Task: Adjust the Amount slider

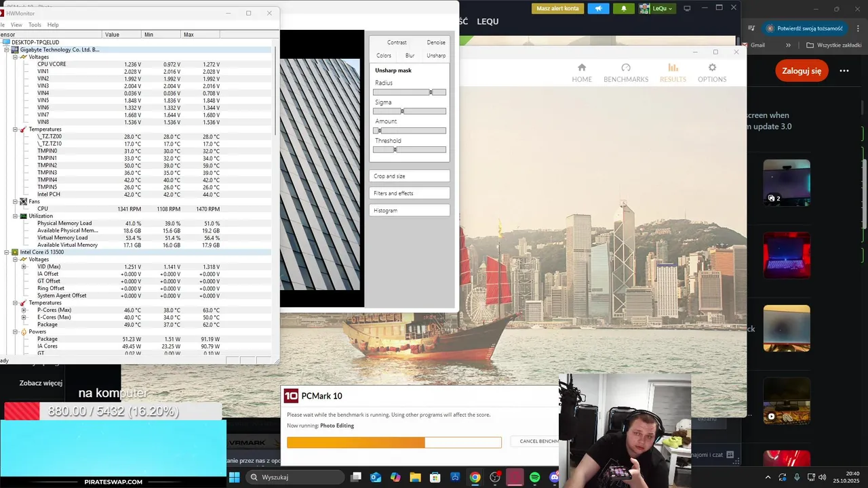Action: coord(410,131)
